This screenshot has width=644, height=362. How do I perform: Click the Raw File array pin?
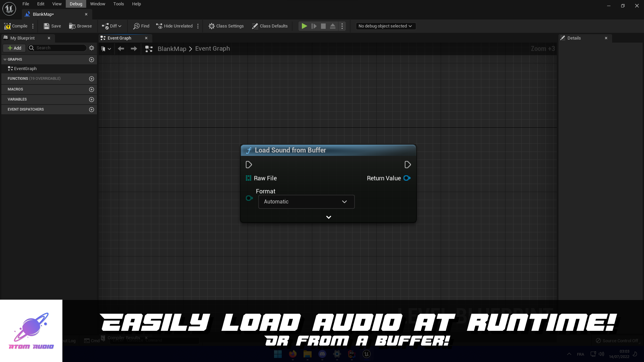pyautogui.click(x=249, y=178)
